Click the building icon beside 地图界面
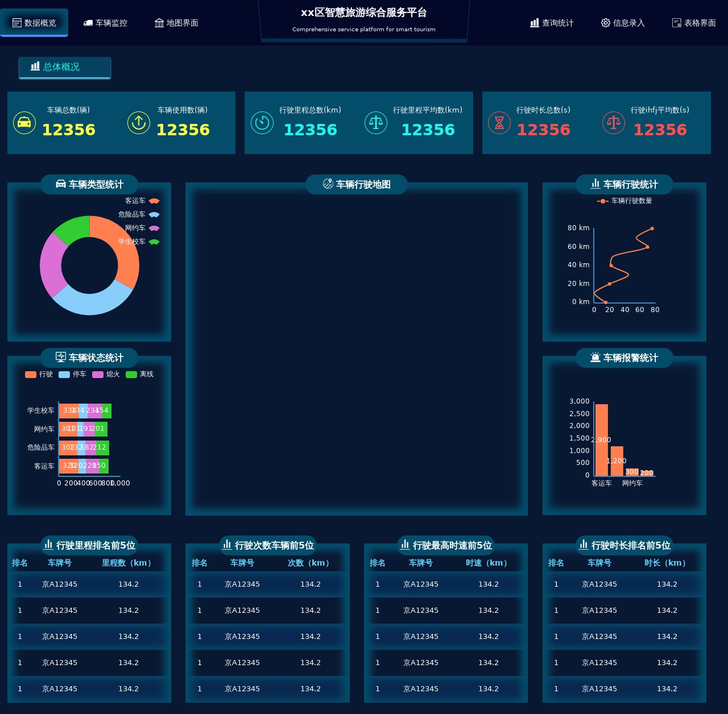 click(x=159, y=23)
